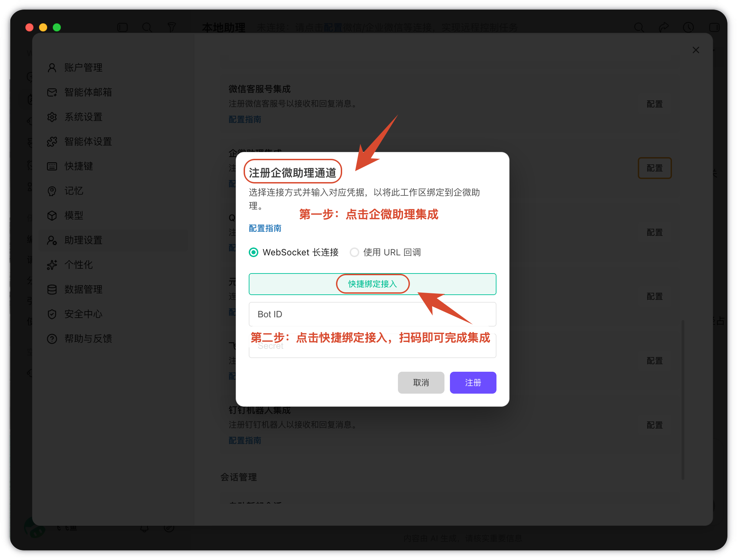Click the 智能体设置 puzzle icon
737x560 pixels.
pyautogui.click(x=52, y=142)
